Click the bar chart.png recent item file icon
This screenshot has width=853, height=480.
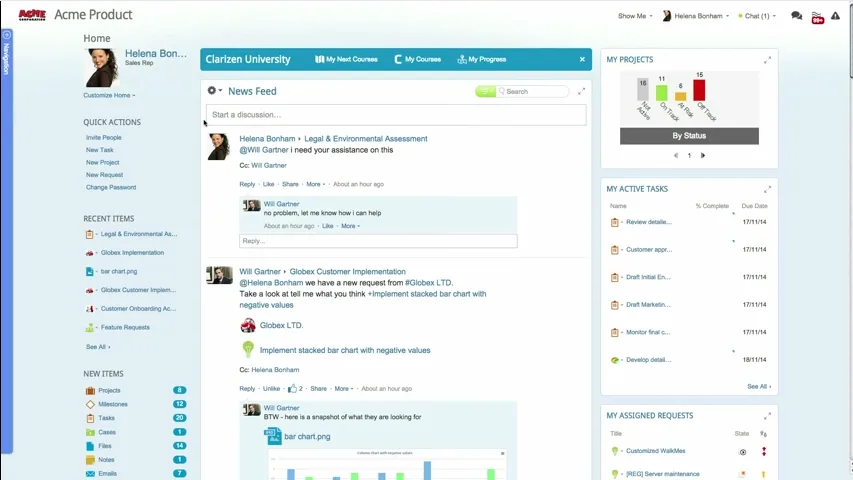coord(89,272)
